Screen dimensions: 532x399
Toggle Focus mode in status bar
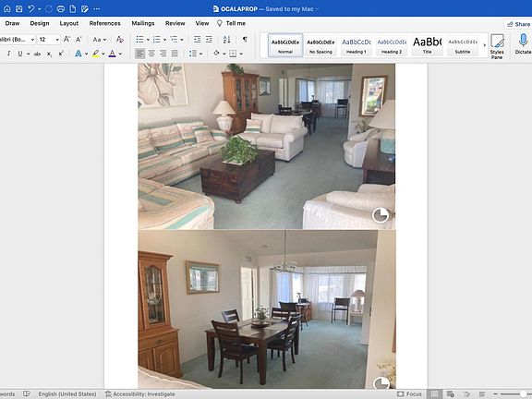pos(409,393)
